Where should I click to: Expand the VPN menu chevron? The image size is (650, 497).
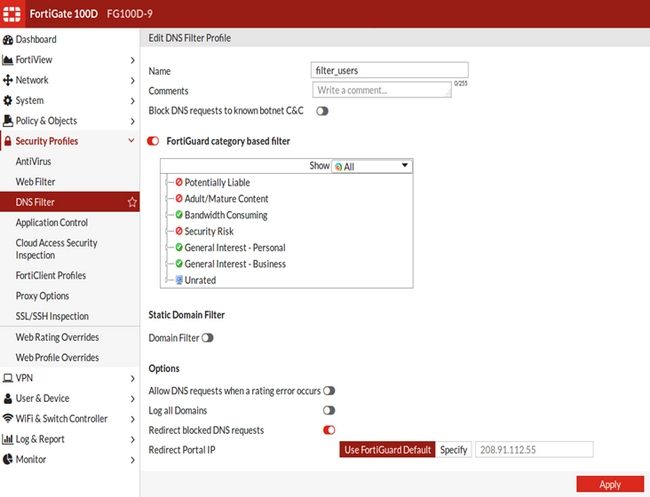[x=132, y=379]
